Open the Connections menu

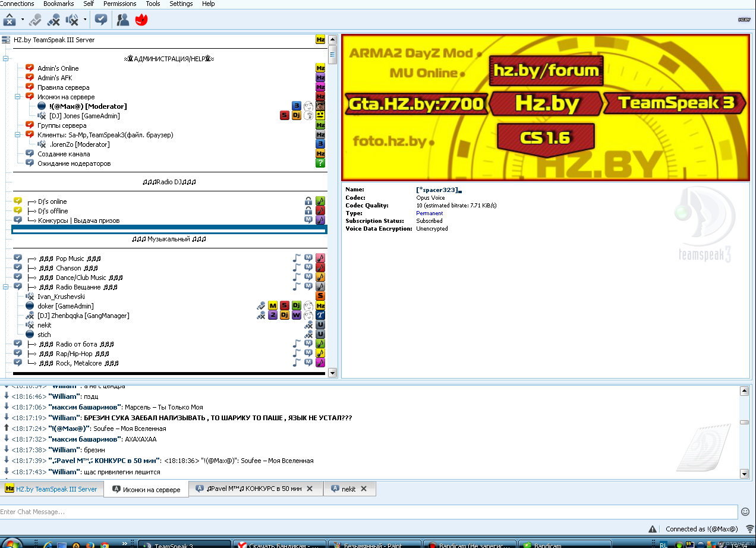pos(17,4)
